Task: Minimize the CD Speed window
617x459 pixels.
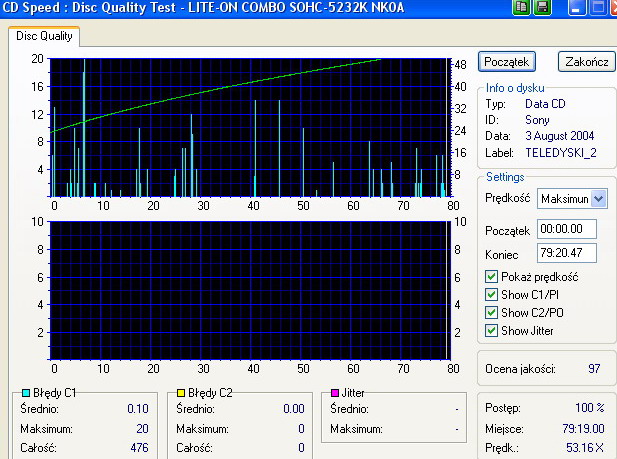Action: point(576,7)
